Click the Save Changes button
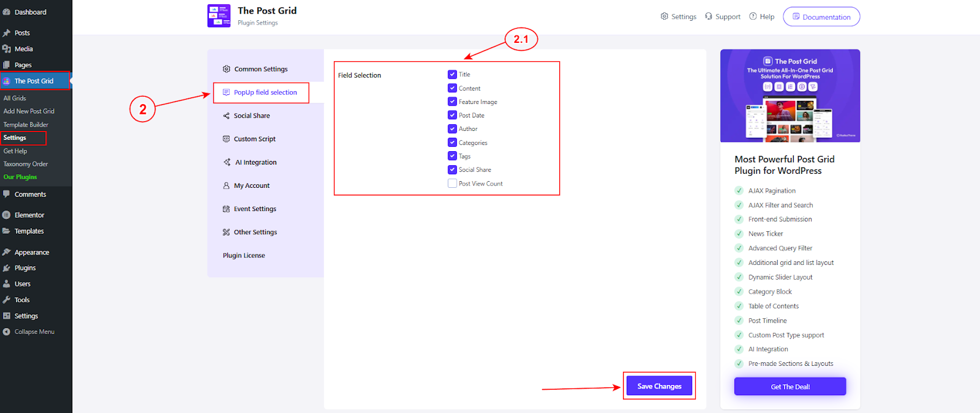980x413 pixels. click(x=659, y=386)
